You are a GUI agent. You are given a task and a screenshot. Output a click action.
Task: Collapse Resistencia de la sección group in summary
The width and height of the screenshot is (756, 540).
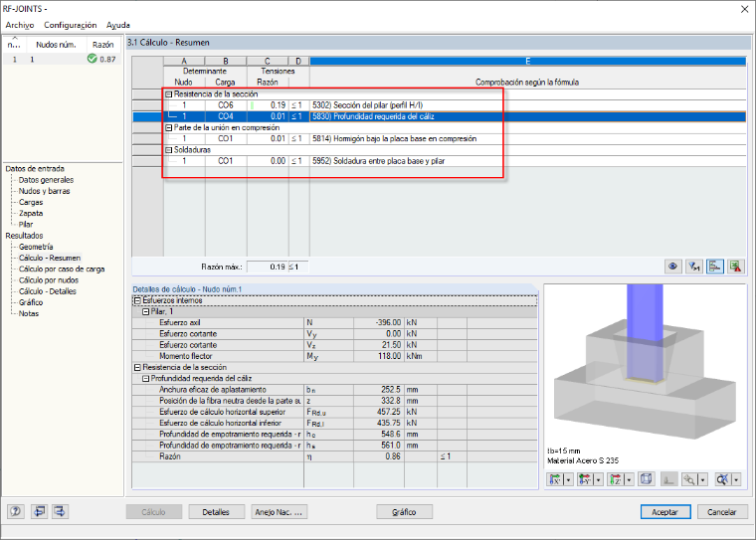[x=169, y=94]
